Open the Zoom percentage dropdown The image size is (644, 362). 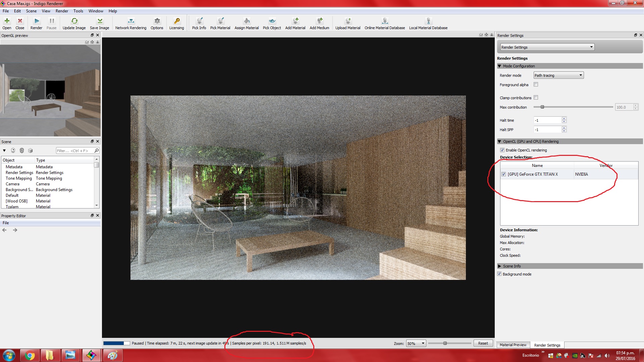pos(416,343)
